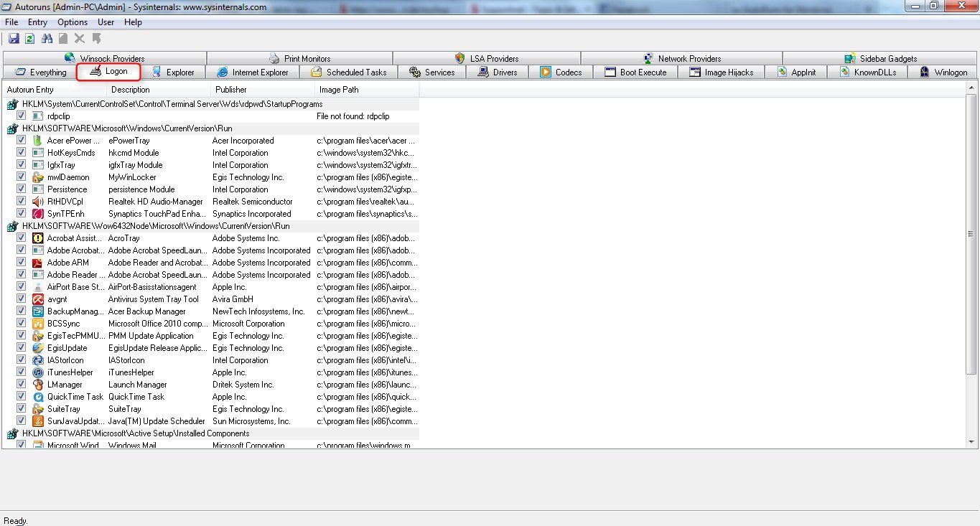This screenshot has height=526, width=980.
Task: Click the Find binoculars toolbar icon
Action: pos(47,39)
